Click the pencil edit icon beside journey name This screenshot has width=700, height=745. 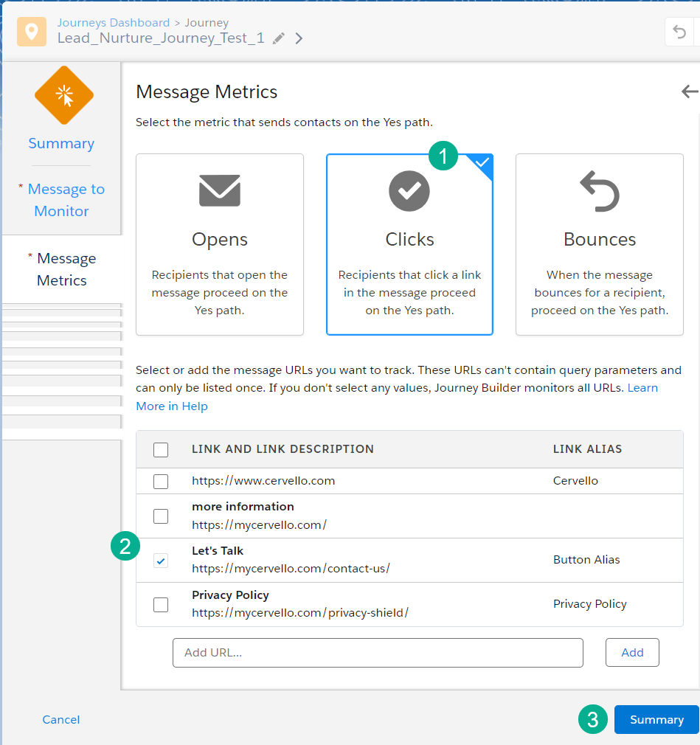[x=279, y=38]
